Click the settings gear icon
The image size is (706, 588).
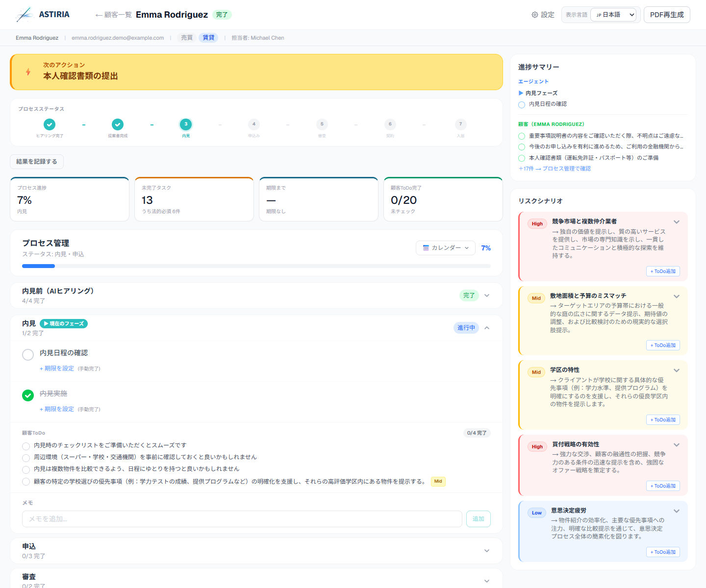534,15
